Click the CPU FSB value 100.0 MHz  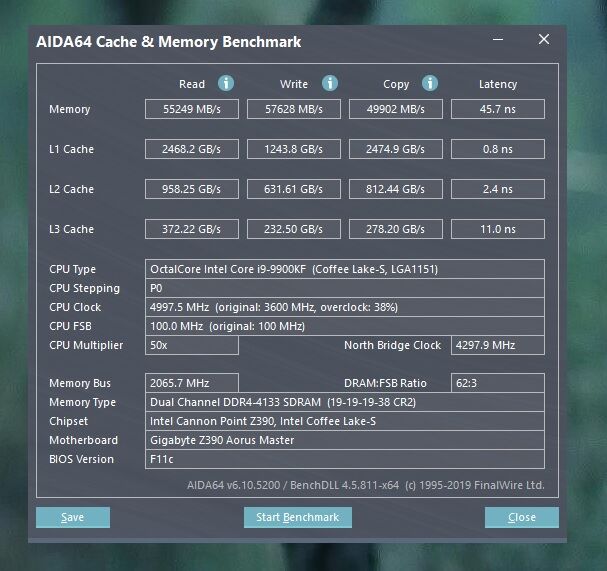(x=345, y=326)
